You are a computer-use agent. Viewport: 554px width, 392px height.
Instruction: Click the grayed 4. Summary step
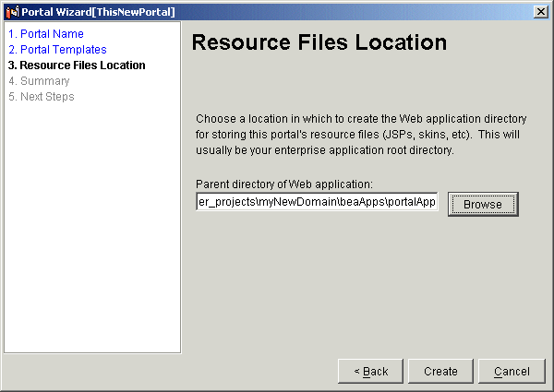point(39,81)
